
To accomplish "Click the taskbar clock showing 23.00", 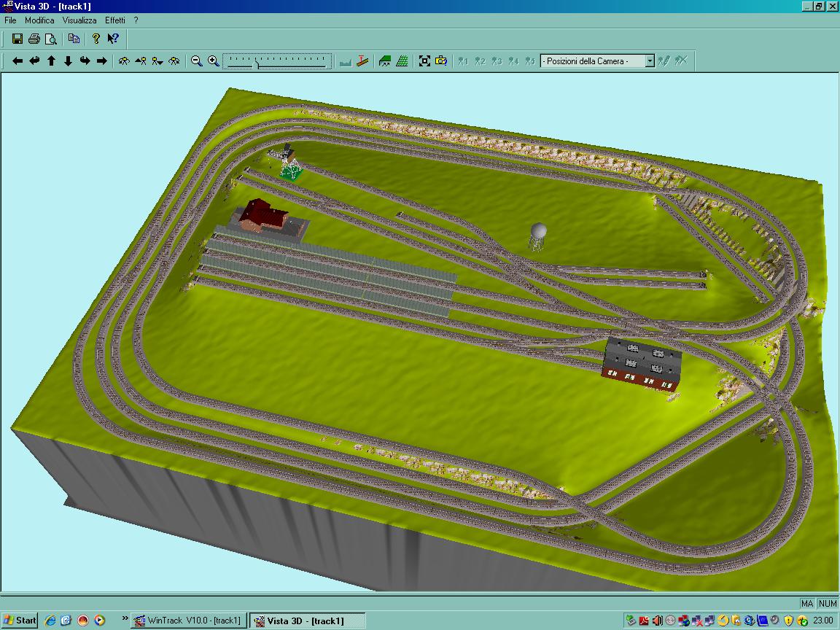I will point(822,621).
